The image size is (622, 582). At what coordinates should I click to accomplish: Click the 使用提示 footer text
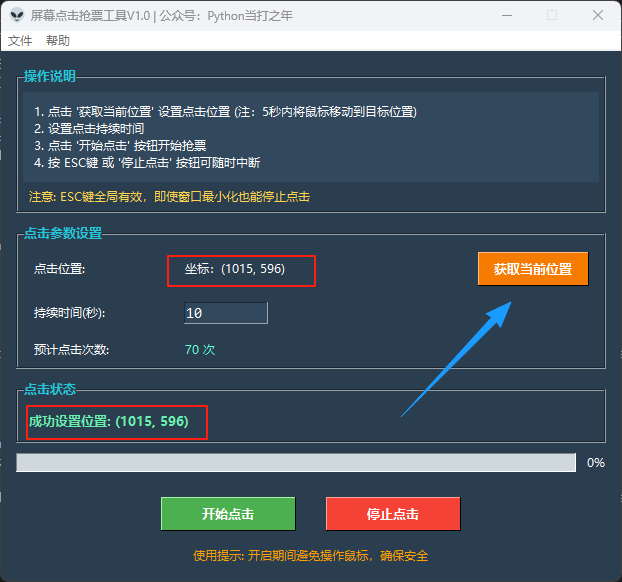[311, 555]
